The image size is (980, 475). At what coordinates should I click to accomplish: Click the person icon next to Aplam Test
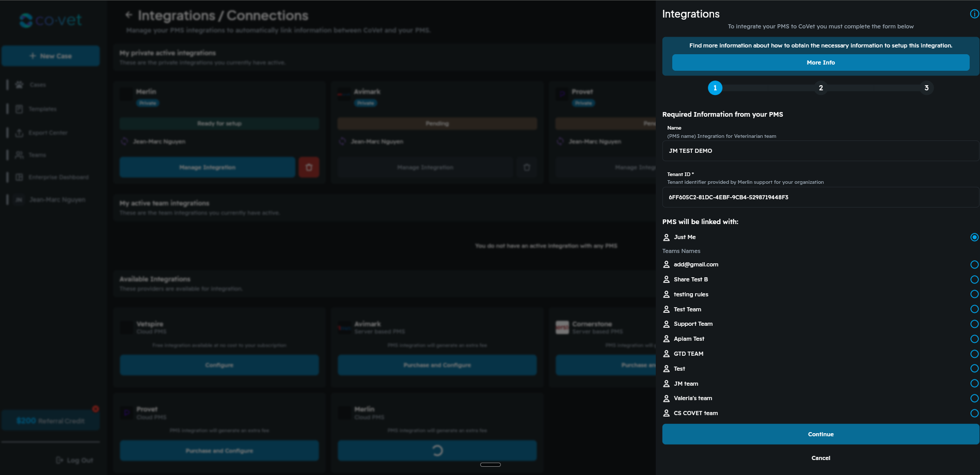[667, 339]
